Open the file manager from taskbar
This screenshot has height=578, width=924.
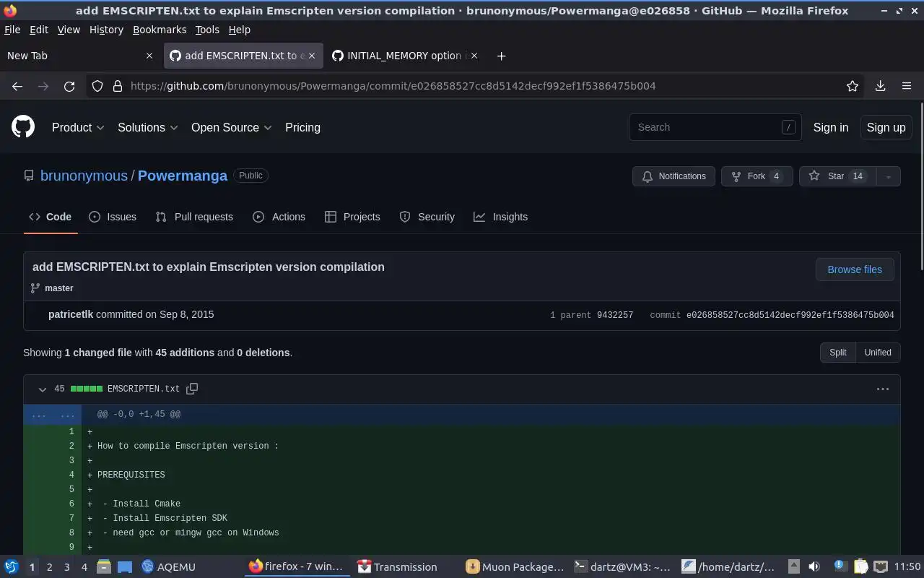[x=103, y=567]
